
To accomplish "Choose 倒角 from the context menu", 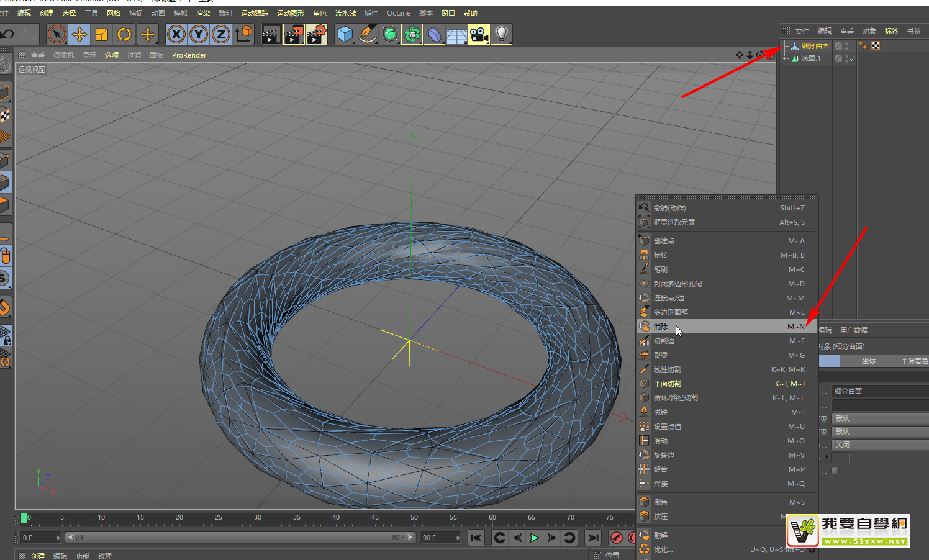I will [727, 502].
